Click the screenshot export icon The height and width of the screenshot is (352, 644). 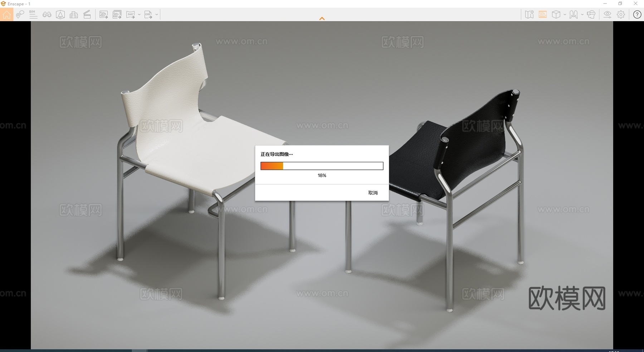tap(104, 15)
